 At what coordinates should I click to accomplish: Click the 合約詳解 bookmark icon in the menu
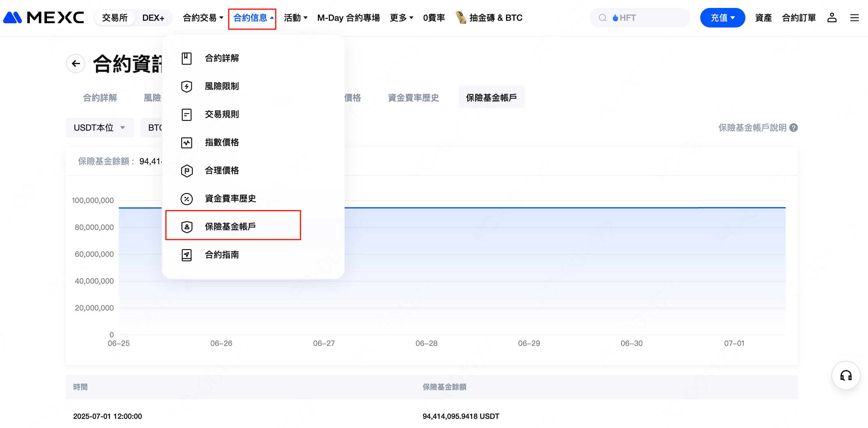pyautogui.click(x=186, y=58)
